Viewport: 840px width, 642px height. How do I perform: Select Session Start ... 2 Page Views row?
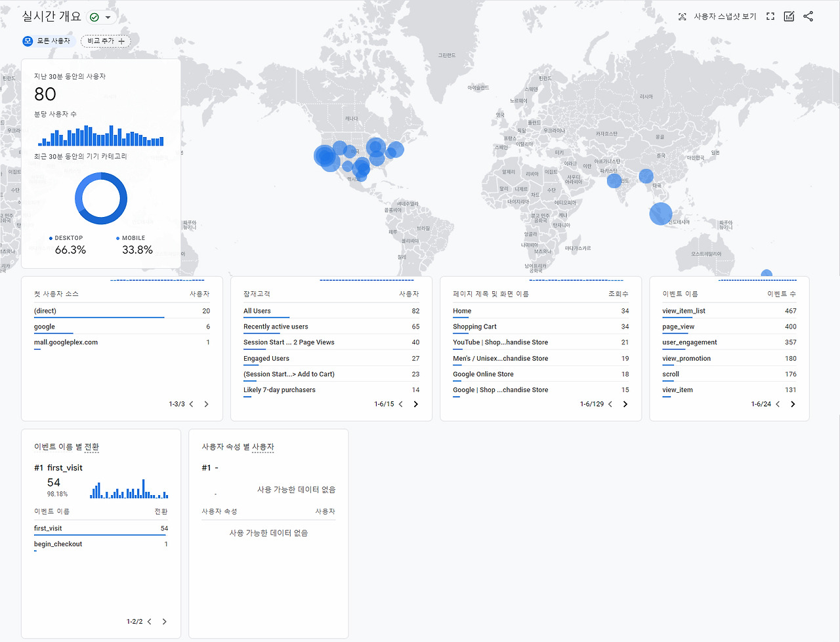click(x=331, y=343)
